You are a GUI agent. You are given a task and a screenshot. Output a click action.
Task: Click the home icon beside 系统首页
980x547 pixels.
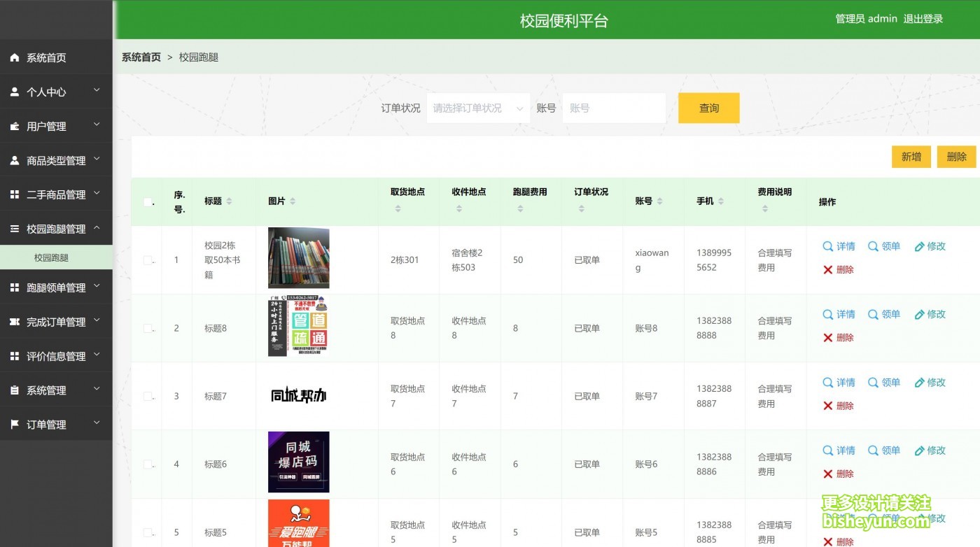[15, 58]
